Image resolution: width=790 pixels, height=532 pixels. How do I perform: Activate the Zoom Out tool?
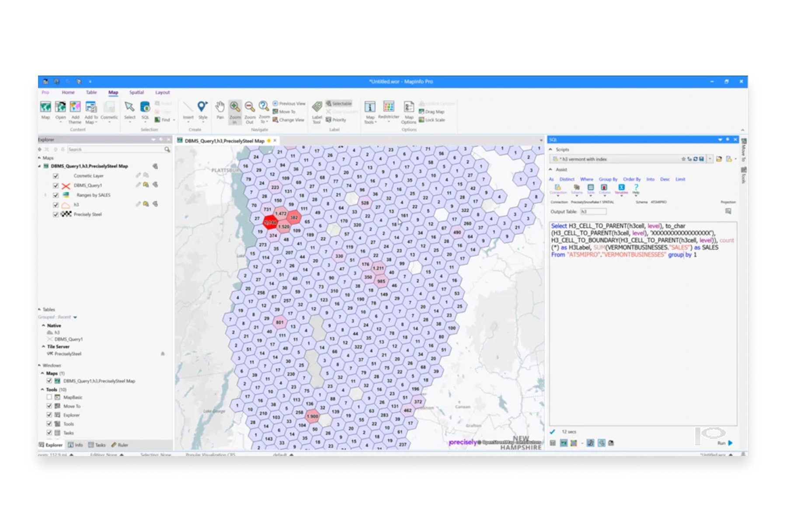pyautogui.click(x=248, y=109)
